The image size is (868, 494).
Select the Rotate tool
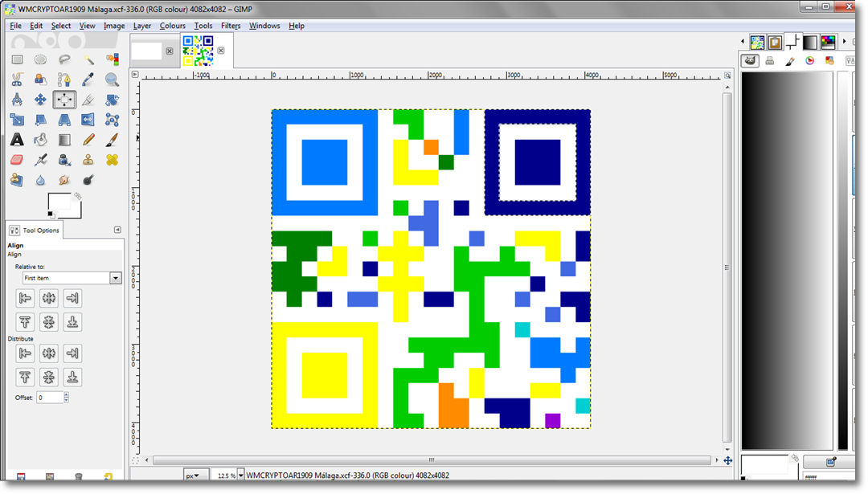pos(112,100)
